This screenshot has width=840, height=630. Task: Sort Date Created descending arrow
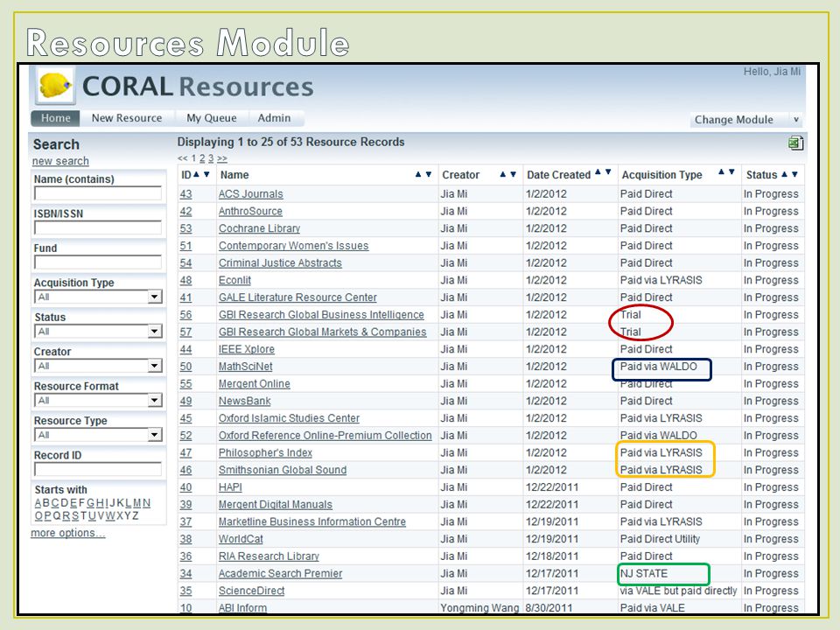[608, 172]
